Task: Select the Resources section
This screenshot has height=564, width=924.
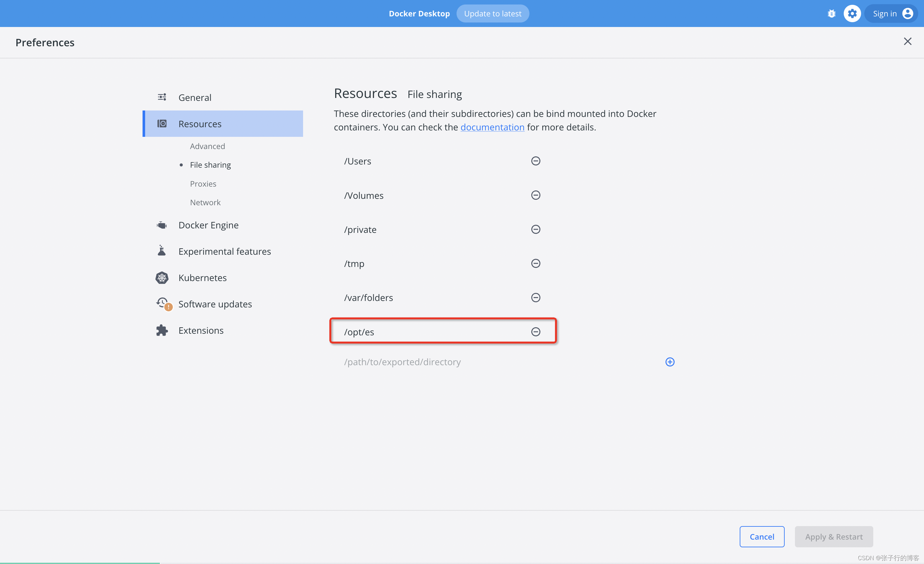Action: [223, 124]
